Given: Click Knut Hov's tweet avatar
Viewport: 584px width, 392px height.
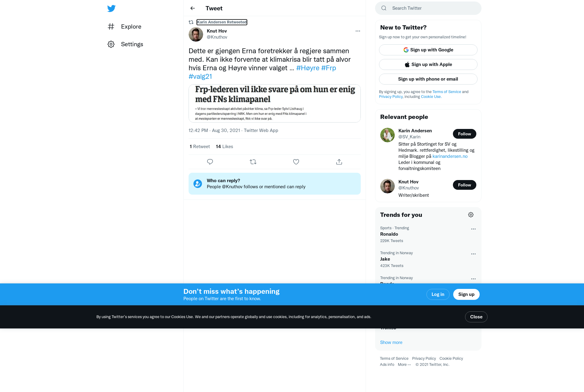Looking at the screenshot, I should [196, 34].
